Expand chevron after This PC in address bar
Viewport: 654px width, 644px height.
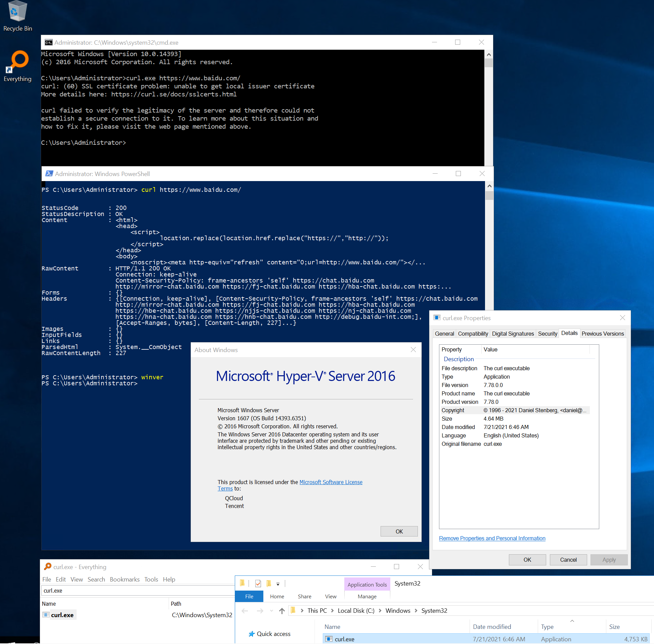tap(333, 611)
